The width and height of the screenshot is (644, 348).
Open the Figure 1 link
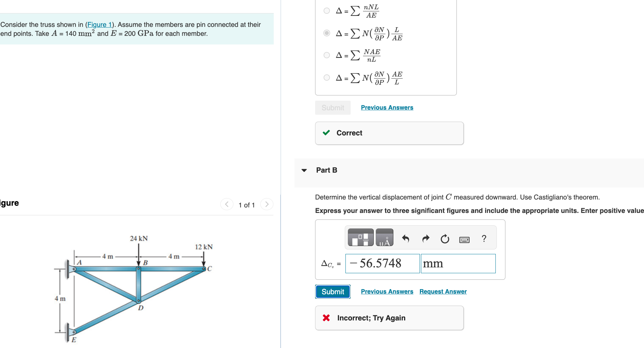(100, 24)
